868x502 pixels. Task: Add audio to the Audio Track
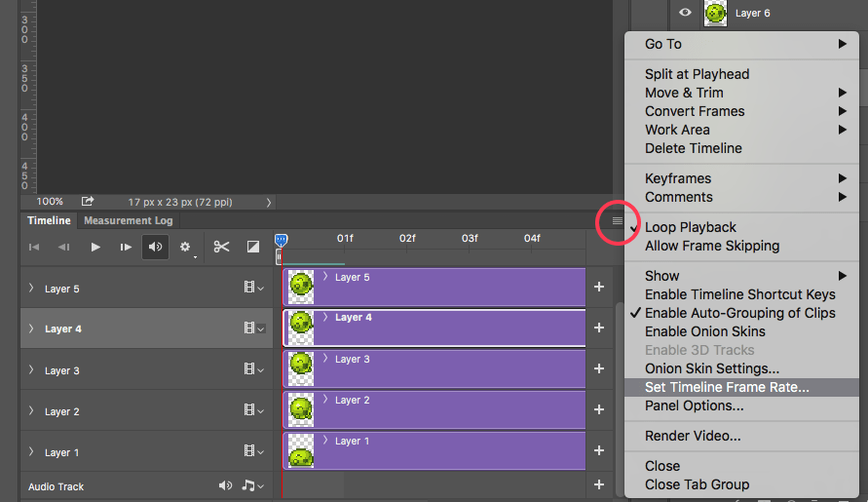tap(599, 484)
